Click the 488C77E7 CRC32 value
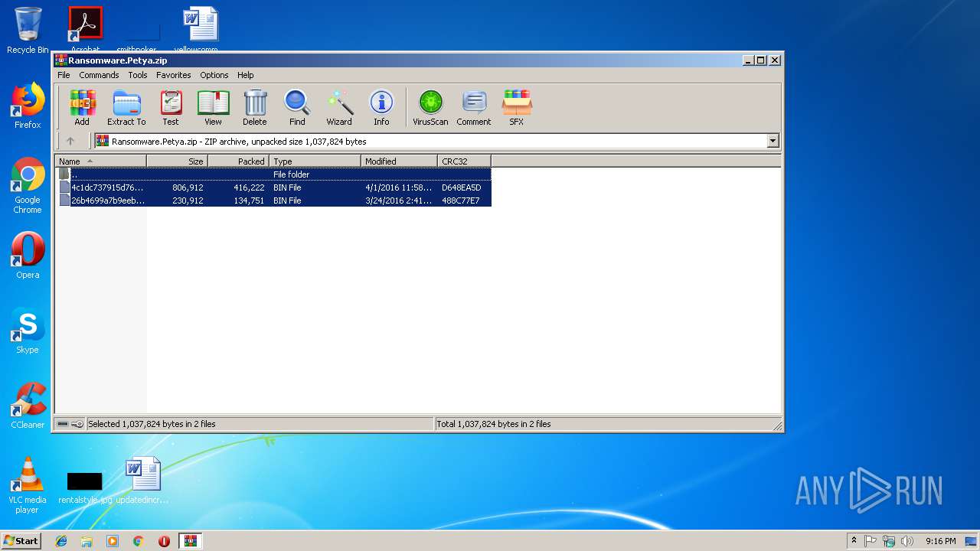Screen dimensions: 980x551 (x=461, y=201)
